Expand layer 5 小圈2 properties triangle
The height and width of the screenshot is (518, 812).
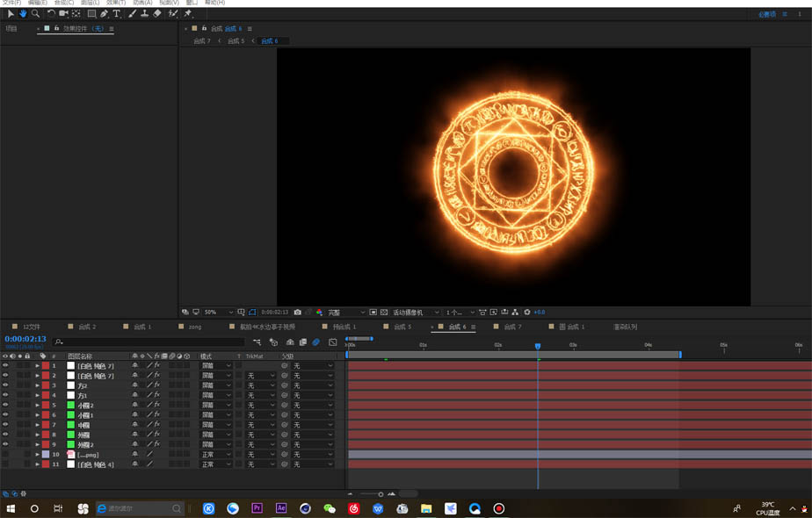[37, 406]
